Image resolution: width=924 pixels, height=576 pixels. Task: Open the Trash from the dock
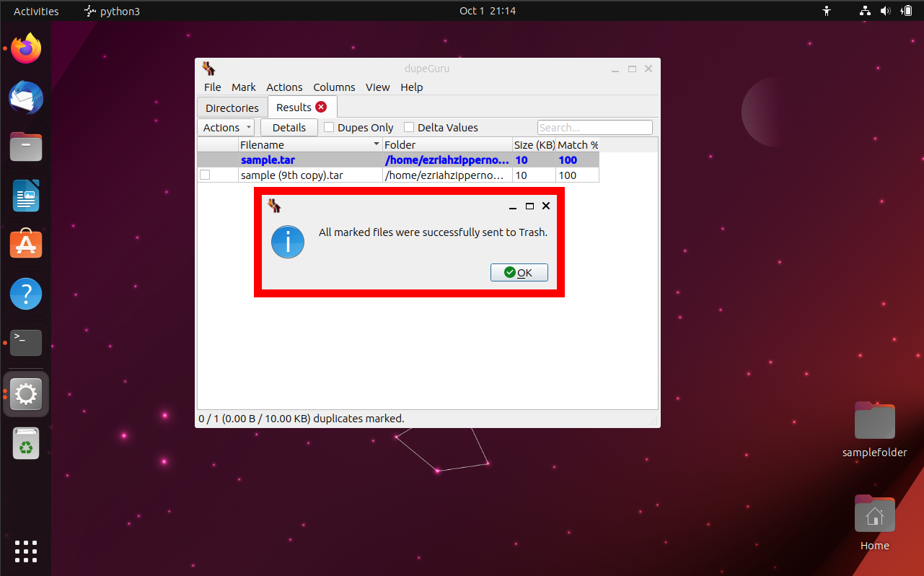26,443
